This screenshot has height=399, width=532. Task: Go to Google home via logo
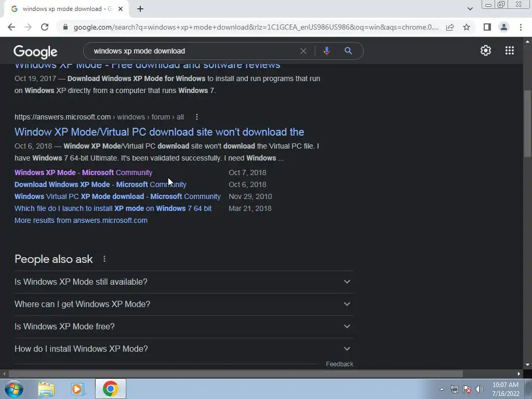pyautogui.click(x=35, y=51)
